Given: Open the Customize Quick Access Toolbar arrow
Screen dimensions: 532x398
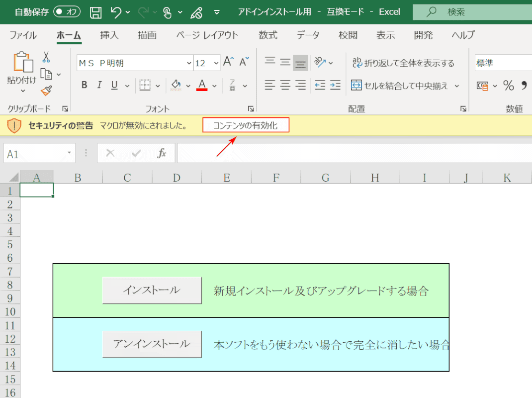Looking at the screenshot, I should pos(217,12).
